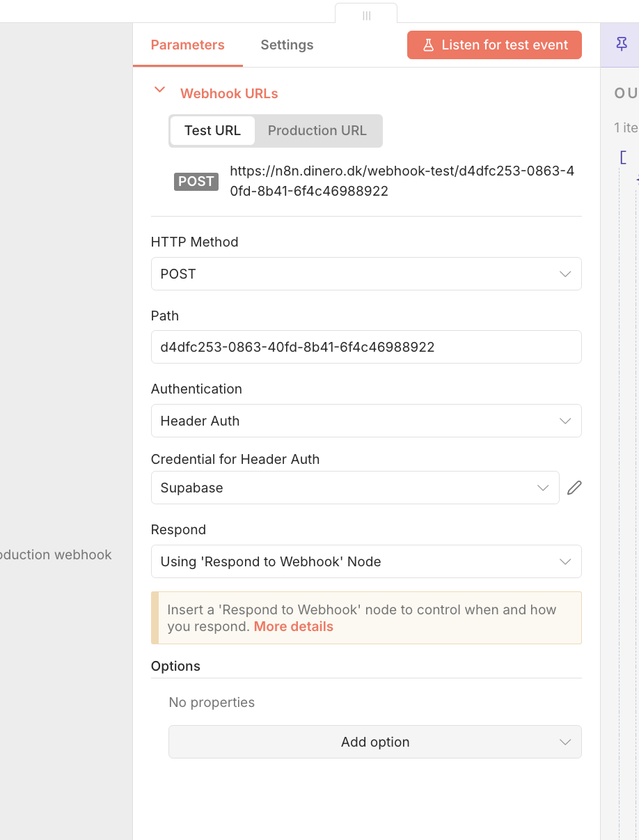Click the POST method badge beside the URL
Screen dimensions: 639x840
click(196, 181)
